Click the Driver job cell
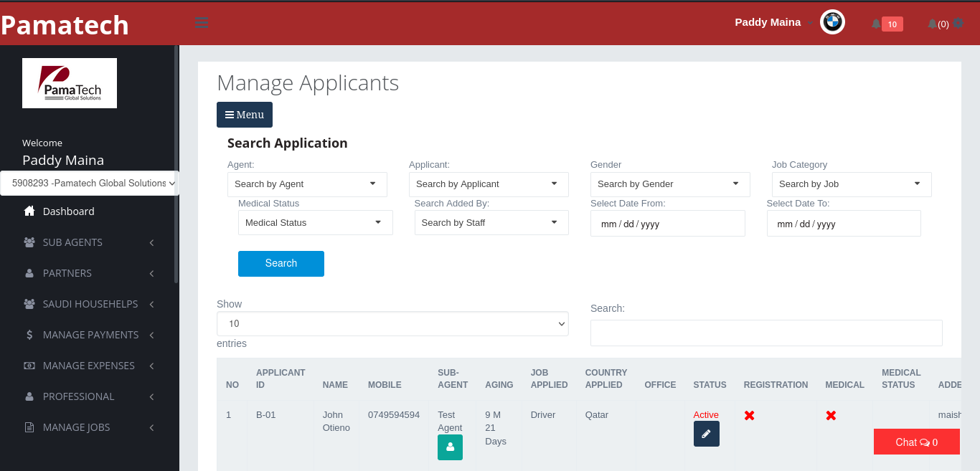This screenshot has width=980, height=471. (543, 415)
